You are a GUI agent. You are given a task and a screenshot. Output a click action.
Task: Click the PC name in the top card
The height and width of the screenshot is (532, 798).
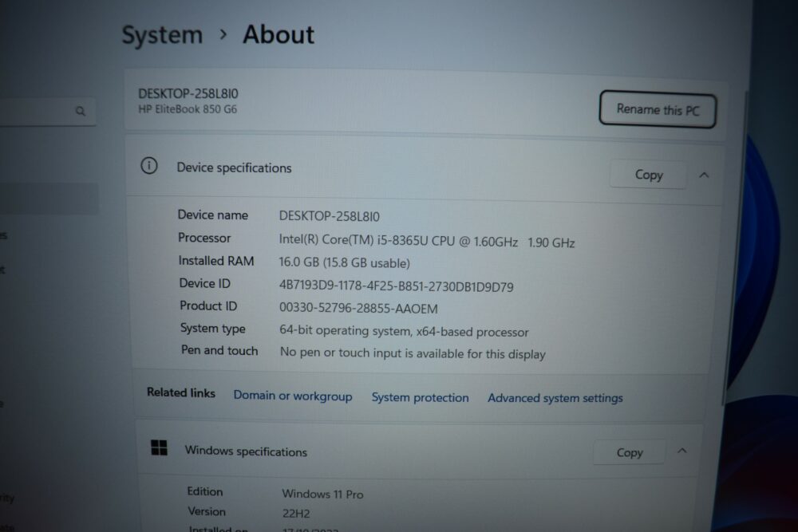188,93
